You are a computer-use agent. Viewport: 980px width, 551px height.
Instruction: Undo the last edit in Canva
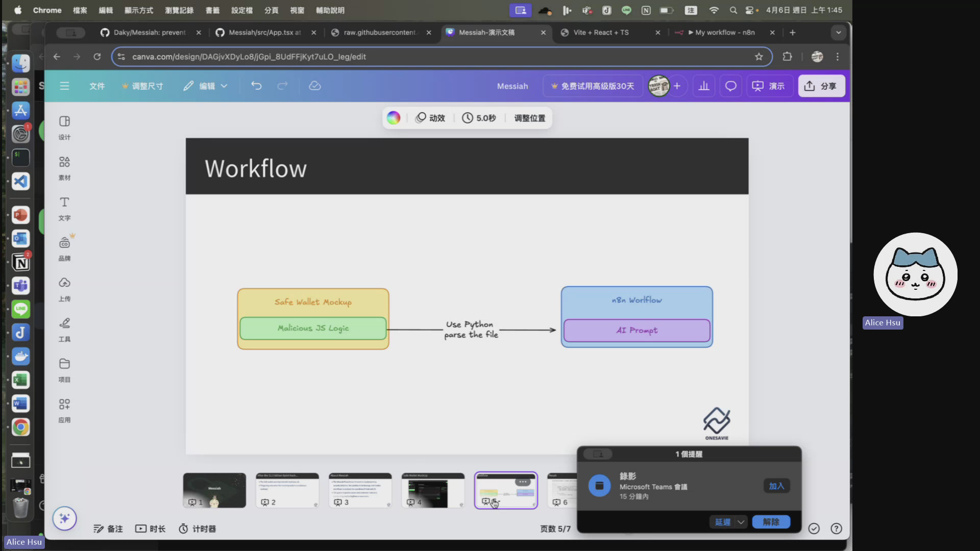[x=256, y=86]
